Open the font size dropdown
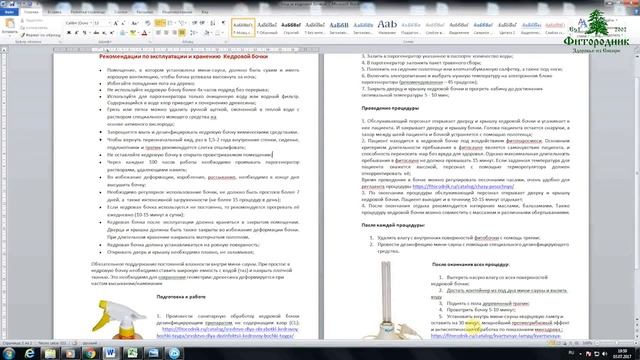The image size is (640, 360). [x=109, y=23]
